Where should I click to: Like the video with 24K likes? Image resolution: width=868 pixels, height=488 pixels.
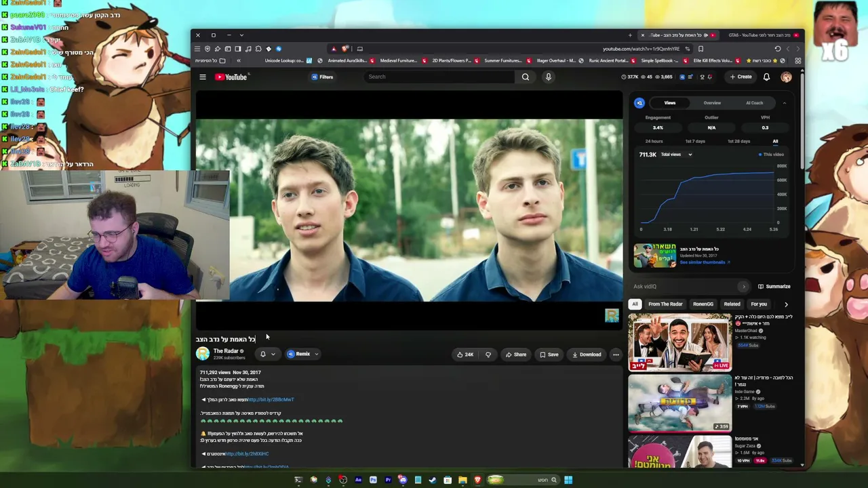[465, 354]
